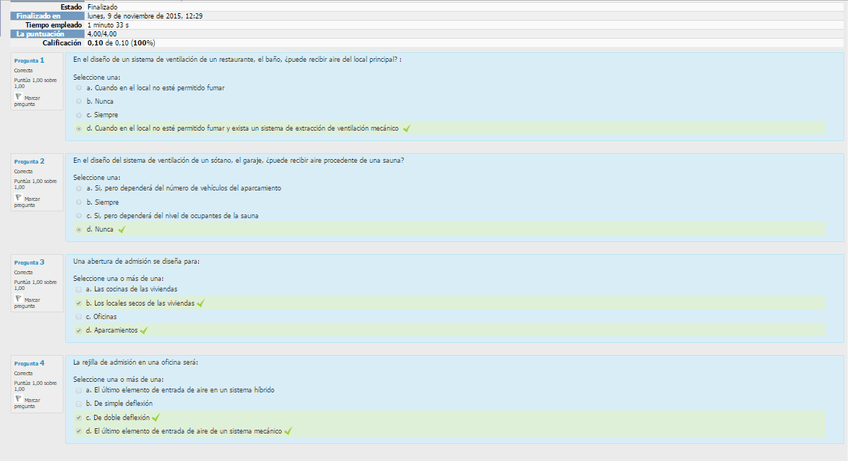
Task: Select radio 'c. Siempre' in Pregunta 1
Action: point(79,115)
